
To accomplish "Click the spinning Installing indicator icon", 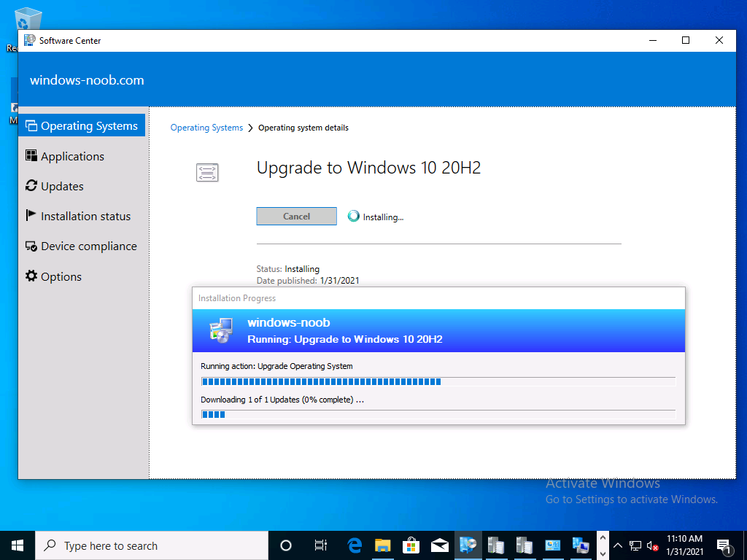I will click(x=354, y=216).
